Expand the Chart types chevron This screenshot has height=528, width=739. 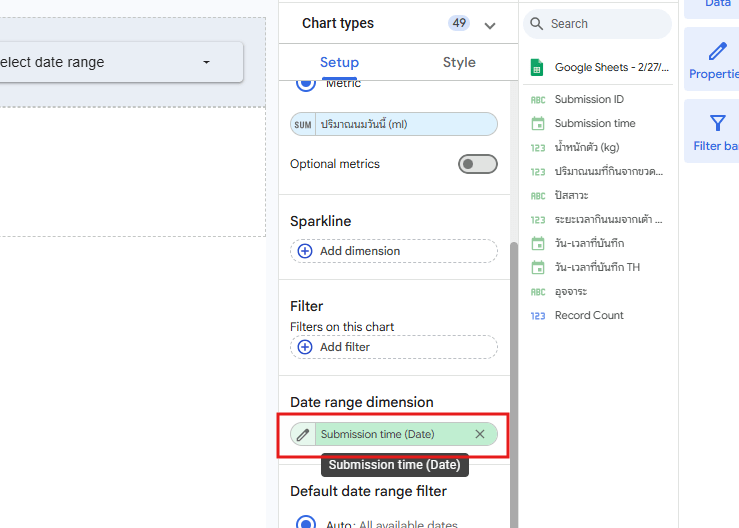click(x=490, y=25)
